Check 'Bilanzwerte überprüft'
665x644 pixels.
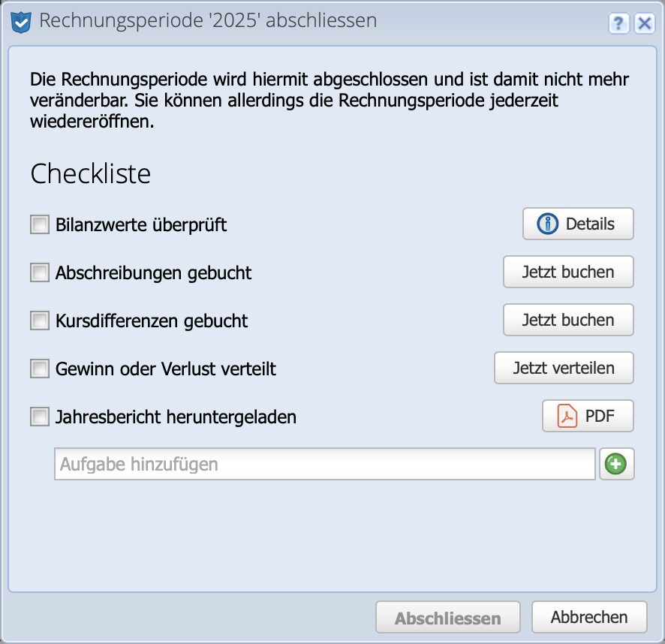[39, 224]
